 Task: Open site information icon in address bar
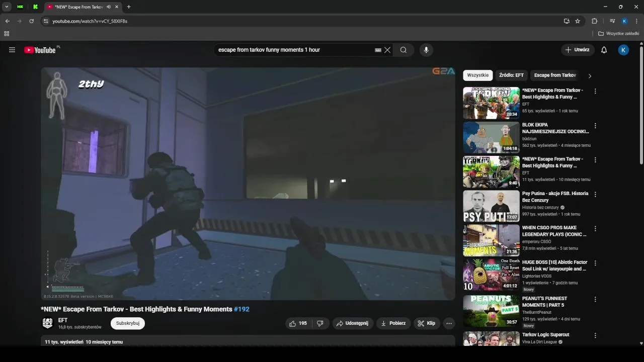(45, 21)
